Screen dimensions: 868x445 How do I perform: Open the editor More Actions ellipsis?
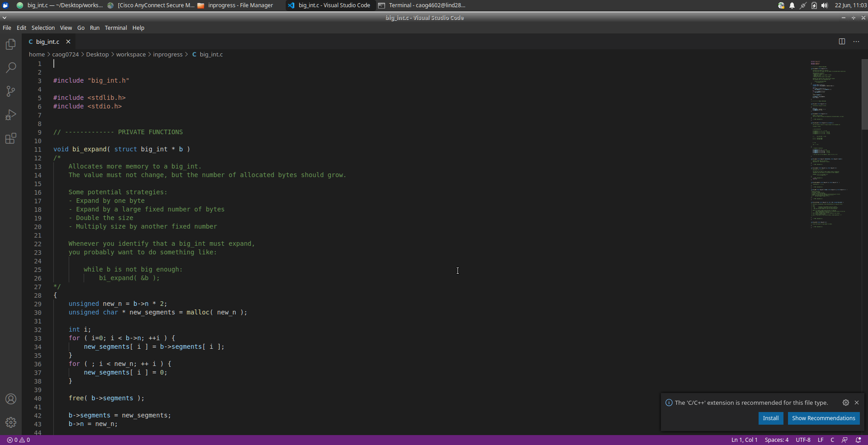click(856, 42)
